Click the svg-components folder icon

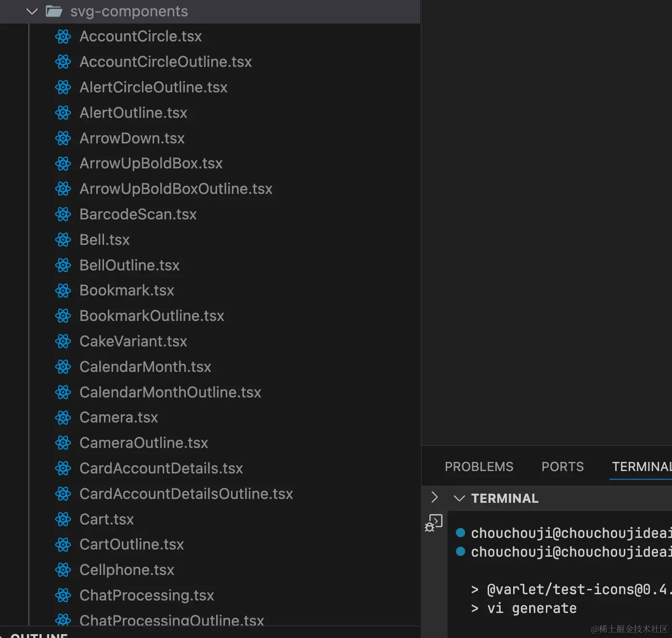point(54,11)
